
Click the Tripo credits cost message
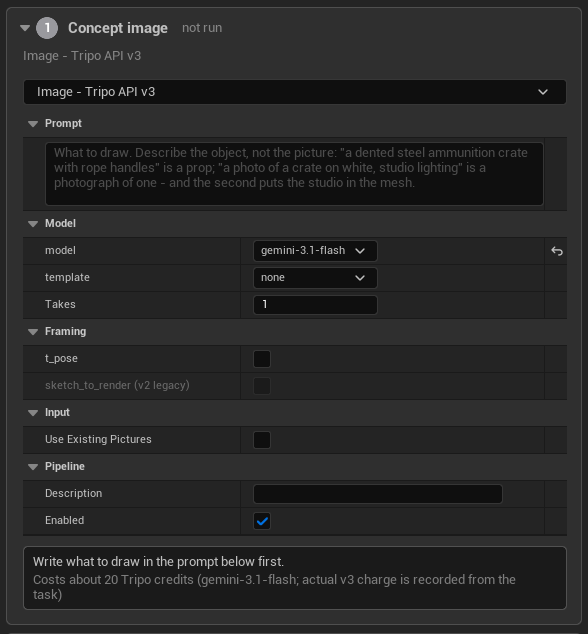click(274, 587)
